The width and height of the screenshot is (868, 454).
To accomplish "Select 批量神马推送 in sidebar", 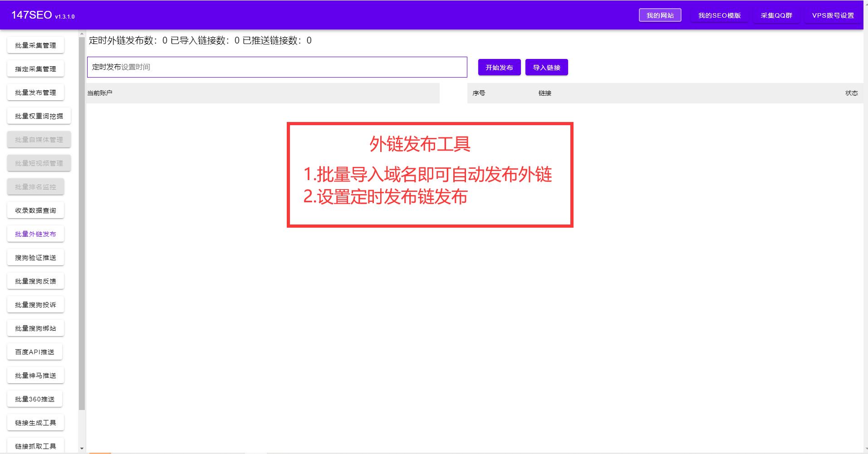I will point(35,375).
